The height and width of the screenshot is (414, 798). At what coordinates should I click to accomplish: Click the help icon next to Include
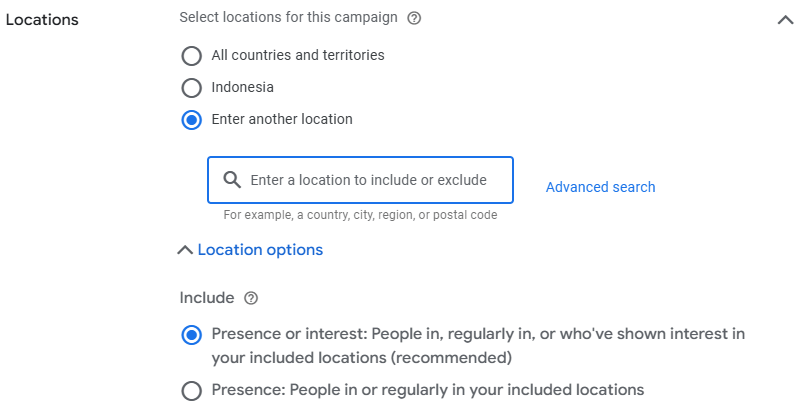coord(251,298)
